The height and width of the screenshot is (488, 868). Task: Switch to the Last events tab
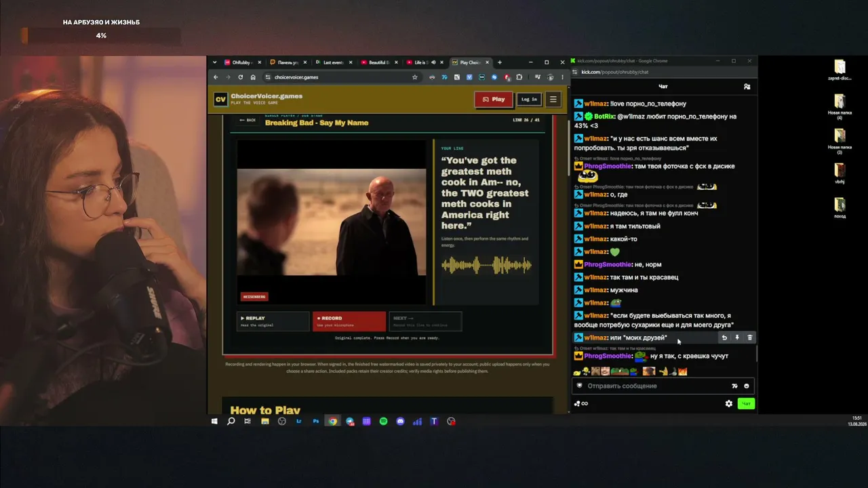333,62
